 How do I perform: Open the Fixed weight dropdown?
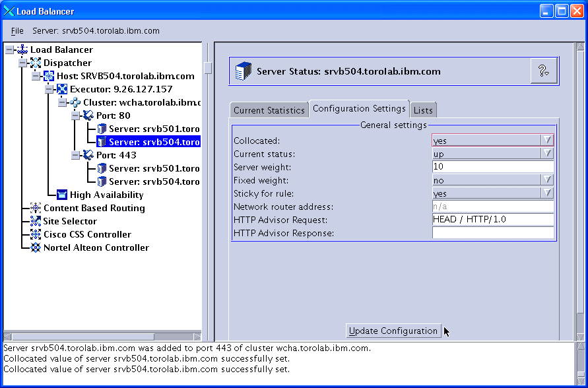point(547,180)
